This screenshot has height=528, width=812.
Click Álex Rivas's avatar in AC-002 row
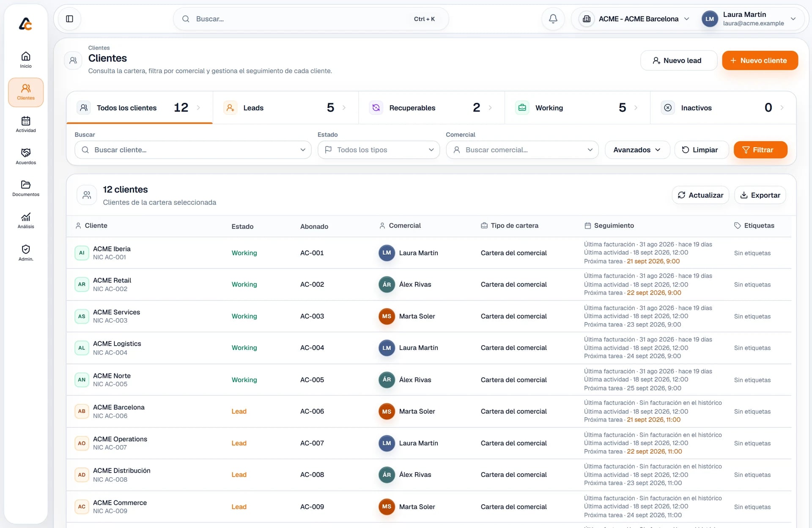pos(387,285)
